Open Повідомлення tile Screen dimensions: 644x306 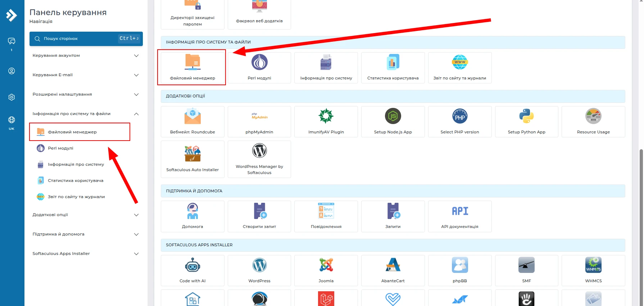[x=326, y=216]
